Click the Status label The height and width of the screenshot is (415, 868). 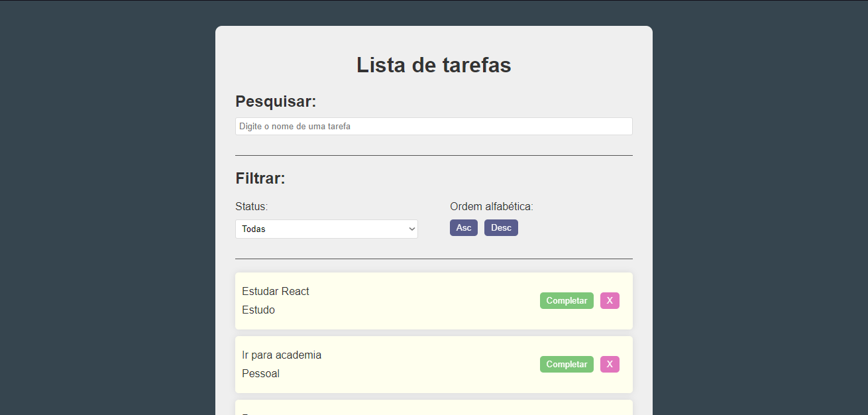point(252,207)
